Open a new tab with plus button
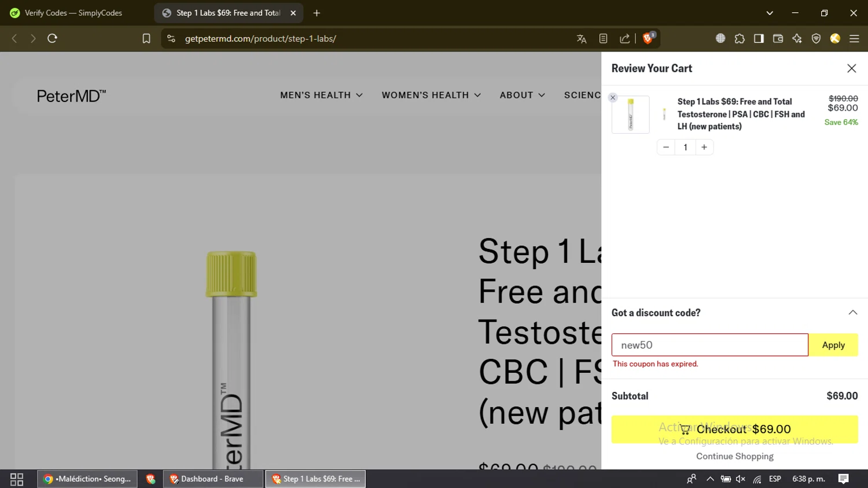The height and width of the screenshot is (488, 868). [x=317, y=13]
